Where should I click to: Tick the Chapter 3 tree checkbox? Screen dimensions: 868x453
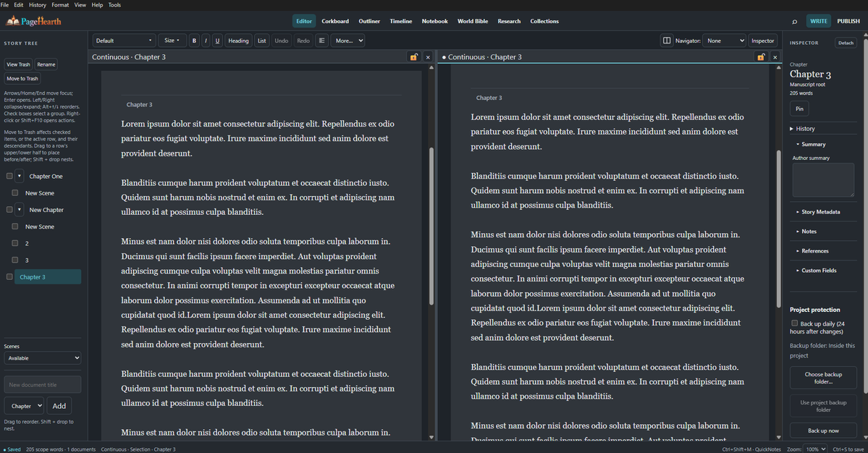(x=9, y=276)
